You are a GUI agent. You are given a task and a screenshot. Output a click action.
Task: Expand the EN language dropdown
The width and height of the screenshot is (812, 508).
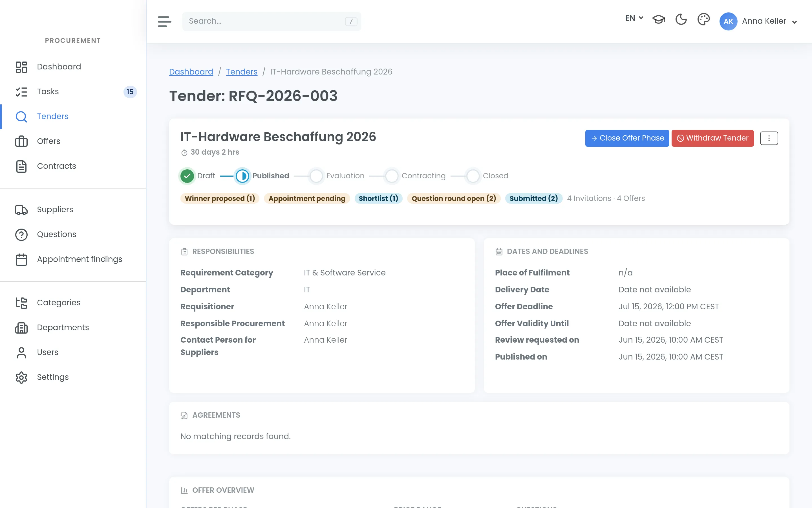(634, 18)
